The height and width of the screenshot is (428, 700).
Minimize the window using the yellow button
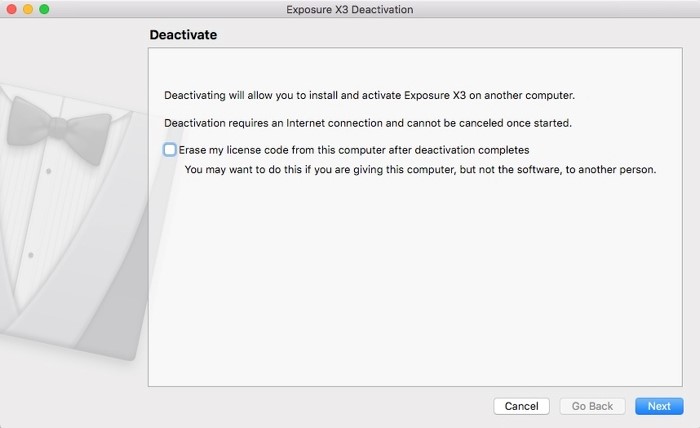pos(28,9)
